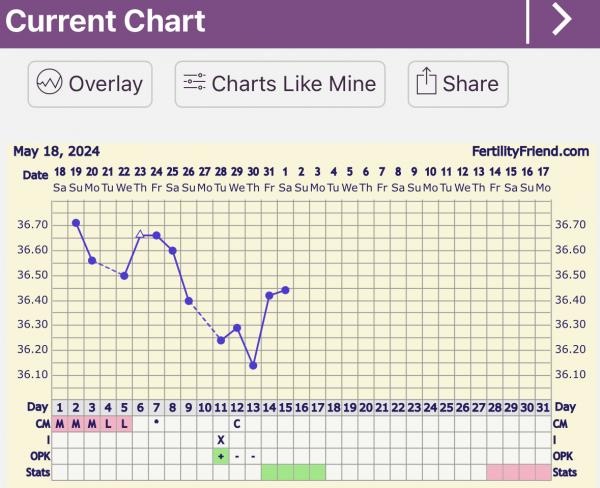Image resolution: width=600 pixels, height=488 pixels.
Task: Tap the Share button label
Action: (470, 84)
